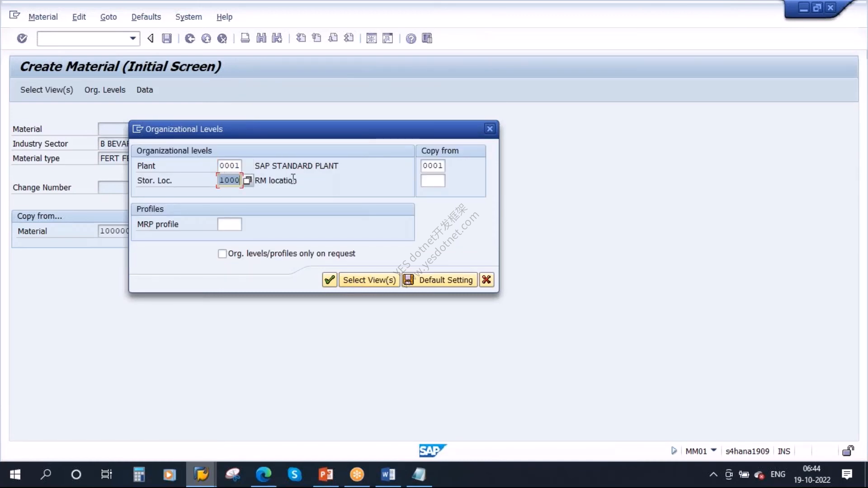The width and height of the screenshot is (868, 488).
Task: Click the INS status bar indicator
Action: pyautogui.click(x=783, y=451)
